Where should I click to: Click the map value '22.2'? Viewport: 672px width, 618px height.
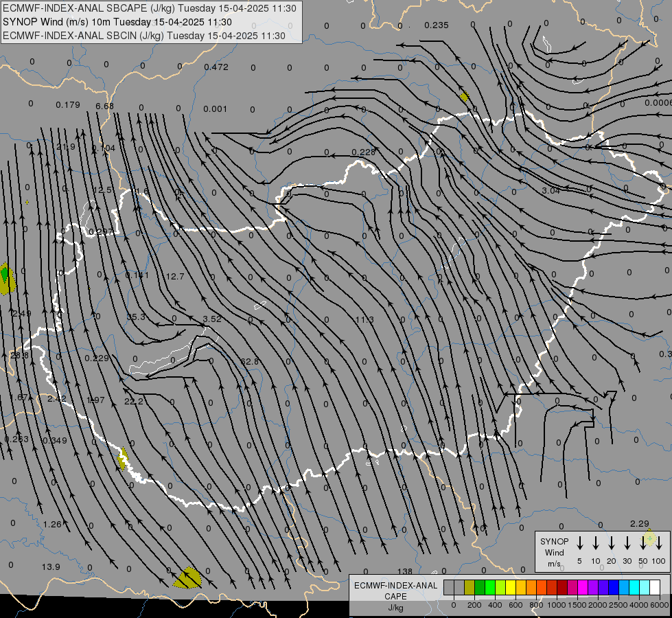pyautogui.click(x=134, y=402)
